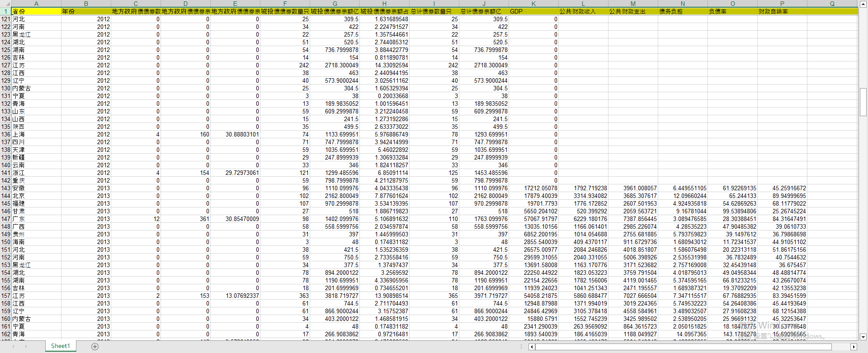Select the cell containing 1299.485596
Image resolution: width=868 pixels, height=353 pixels.
click(x=335, y=173)
